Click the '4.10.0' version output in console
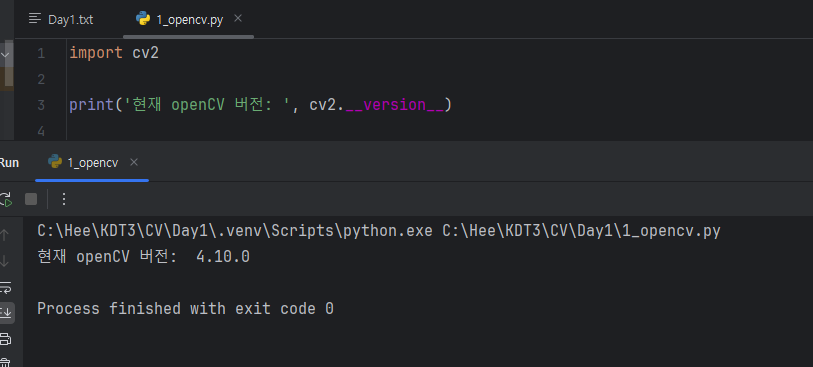Viewport: 813px width, 367px height. tap(223, 257)
